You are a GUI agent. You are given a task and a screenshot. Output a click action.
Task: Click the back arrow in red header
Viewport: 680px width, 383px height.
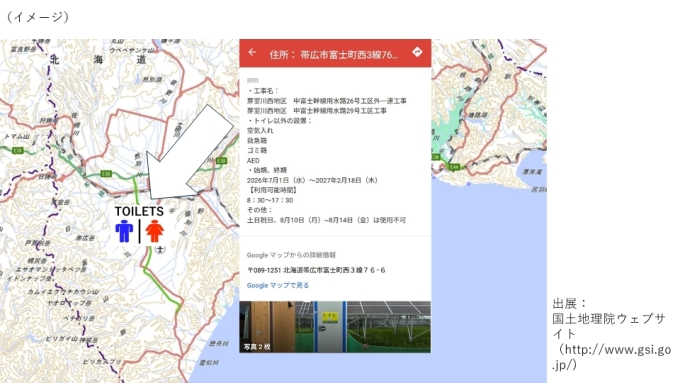(x=252, y=52)
